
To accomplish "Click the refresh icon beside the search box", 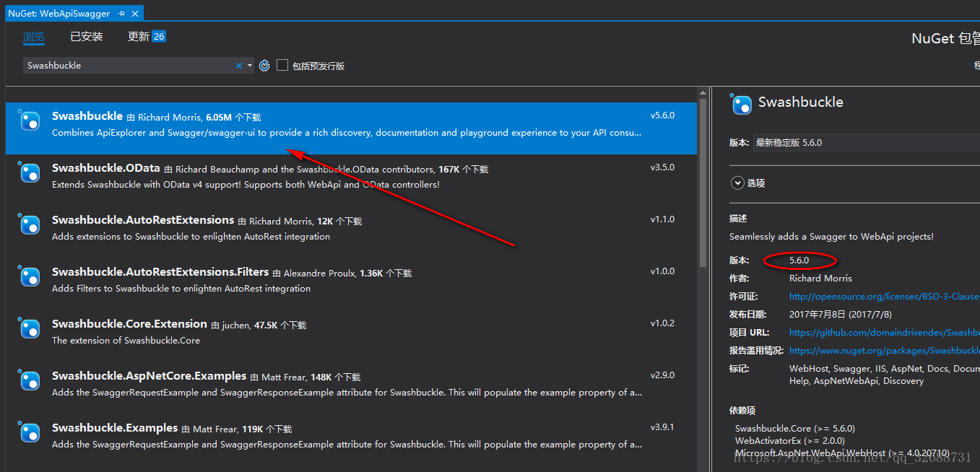I will [x=264, y=66].
